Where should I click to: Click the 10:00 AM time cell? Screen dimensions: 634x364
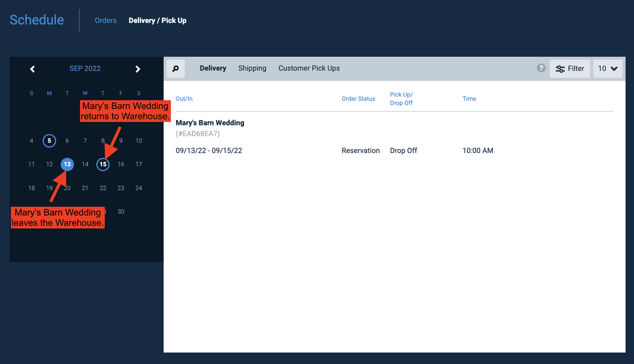478,151
